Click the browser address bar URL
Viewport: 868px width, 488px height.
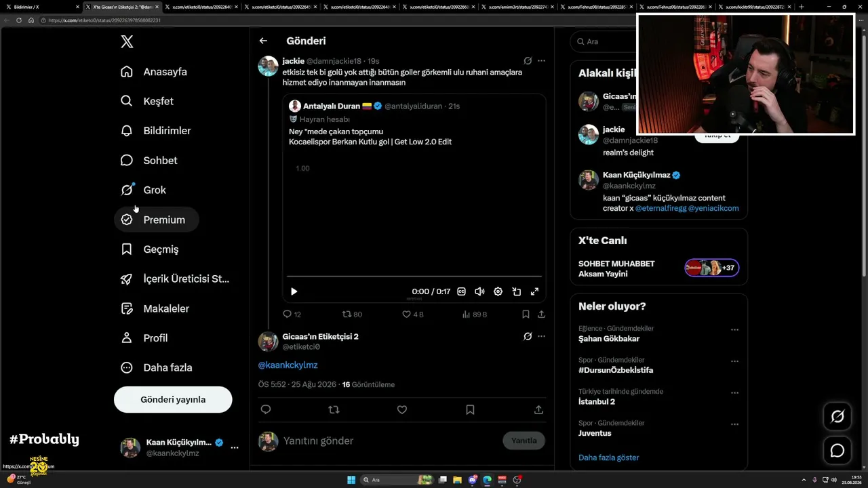(104, 20)
